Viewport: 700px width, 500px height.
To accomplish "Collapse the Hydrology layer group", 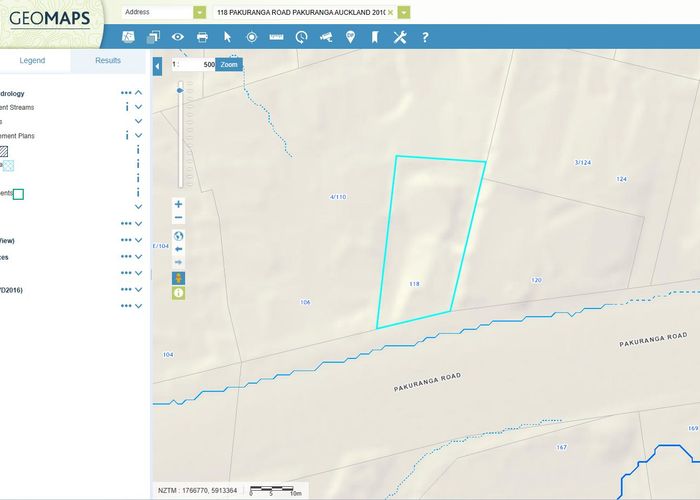I will coord(139,93).
